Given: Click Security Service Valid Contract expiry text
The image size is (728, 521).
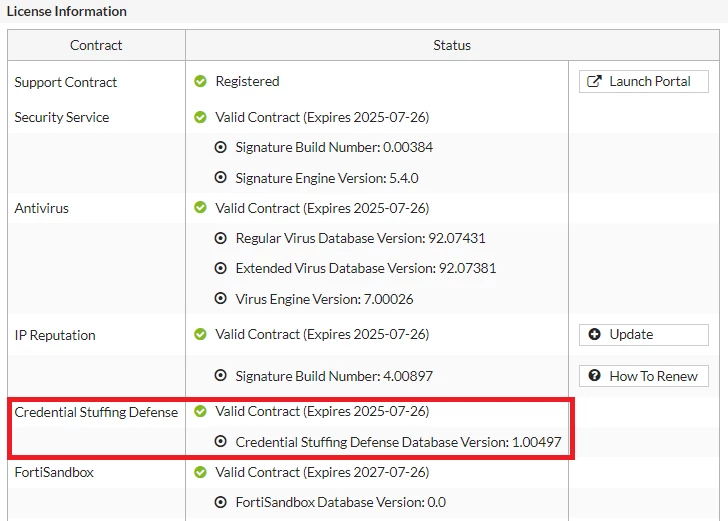Looking at the screenshot, I should (322, 117).
